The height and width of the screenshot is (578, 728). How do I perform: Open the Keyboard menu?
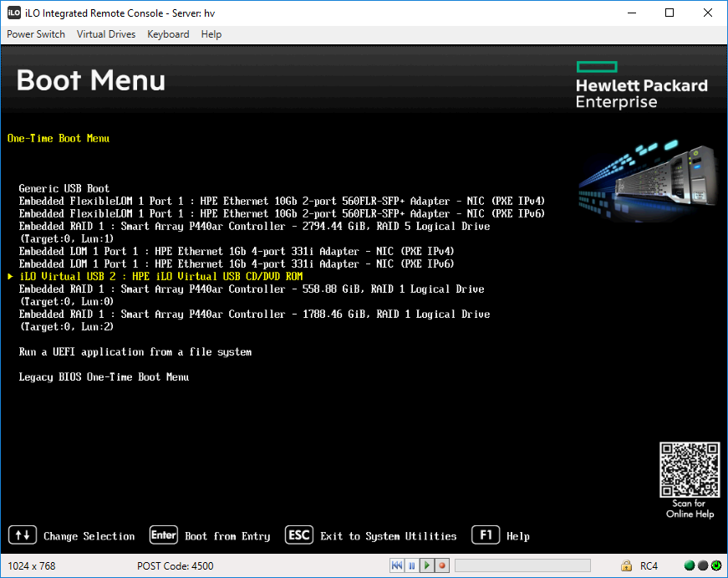coord(168,34)
